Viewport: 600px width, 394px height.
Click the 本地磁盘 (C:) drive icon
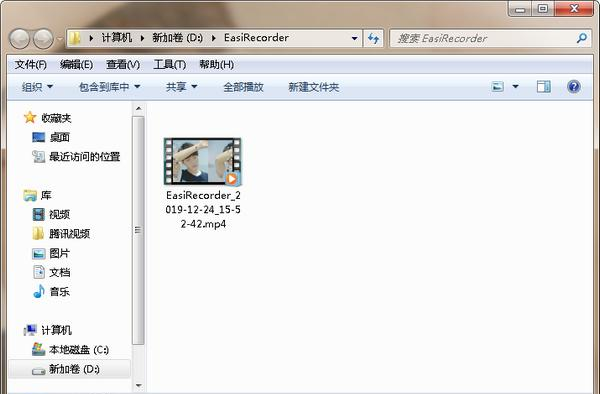click(x=39, y=349)
